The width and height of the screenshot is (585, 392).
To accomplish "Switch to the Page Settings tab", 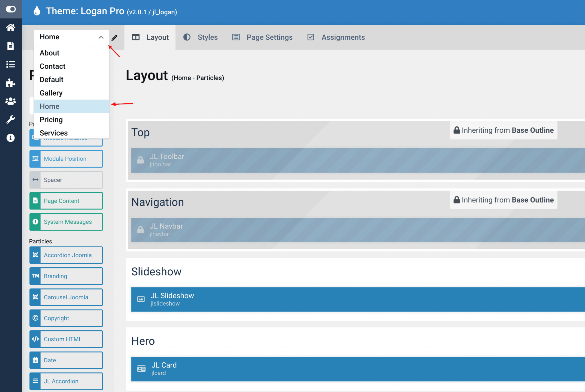I will (262, 37).
